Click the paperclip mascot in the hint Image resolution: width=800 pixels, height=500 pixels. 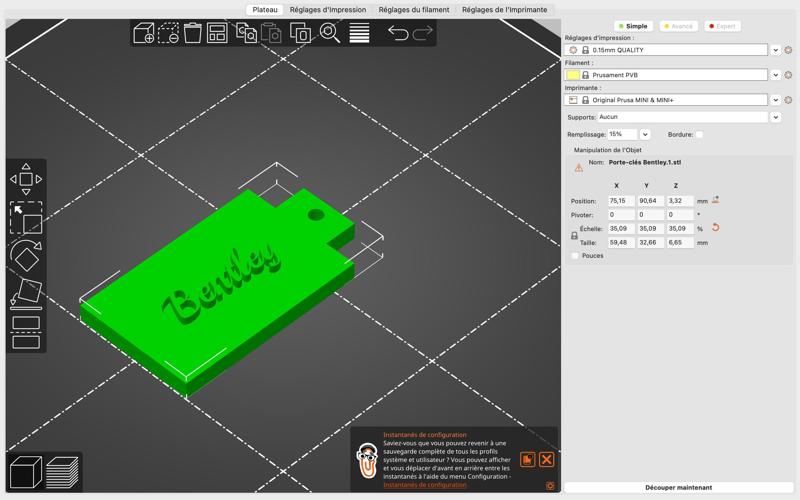tap(366, 461)
